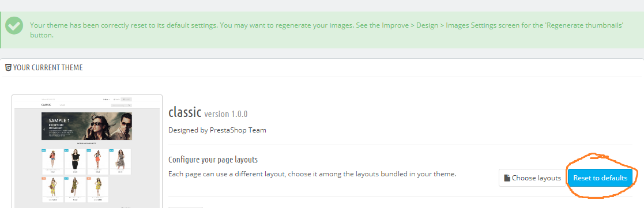
Task: Click the file icon on Choose layouts
Action: (507, 178)
